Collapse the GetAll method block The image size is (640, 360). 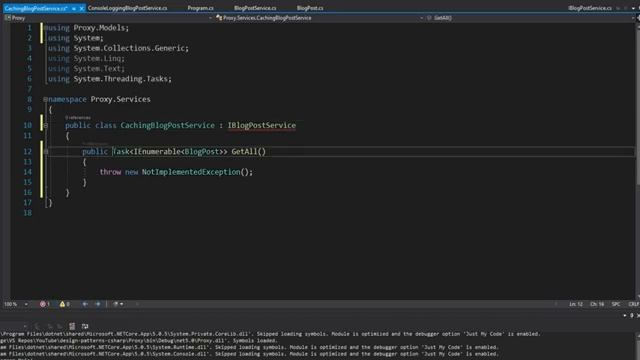[x=45, y=151]
